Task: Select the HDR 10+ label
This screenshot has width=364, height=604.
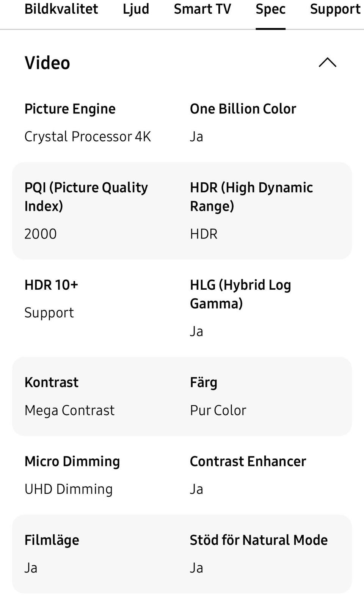Action: [x=51, y=285]
